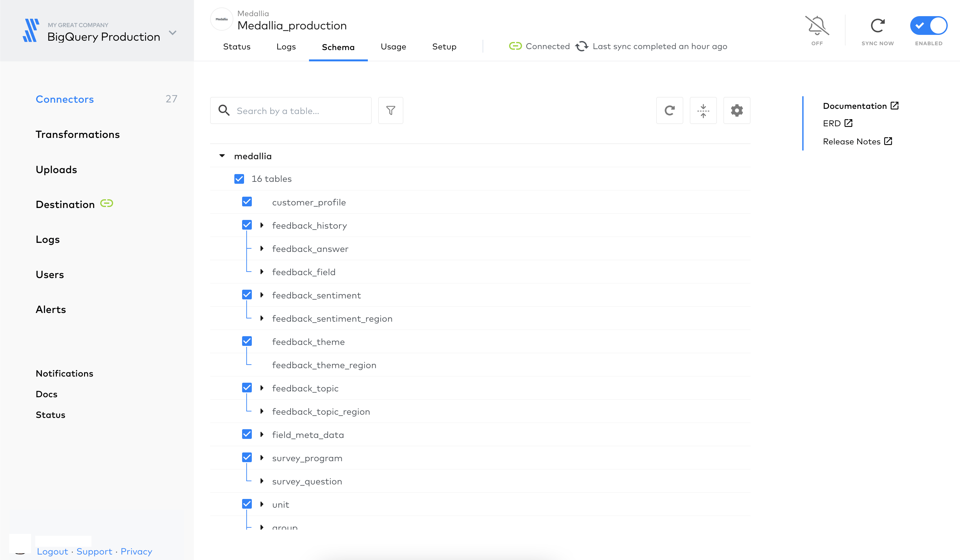Click the Sync Now refresh icon
The image size is (960, 560).
point(878,26)
